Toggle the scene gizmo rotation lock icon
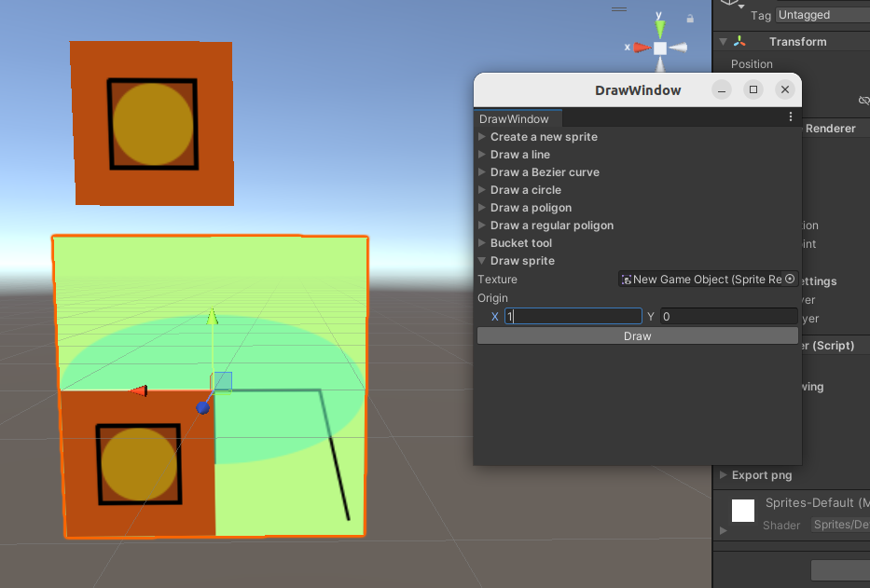 tap(690, 18)
